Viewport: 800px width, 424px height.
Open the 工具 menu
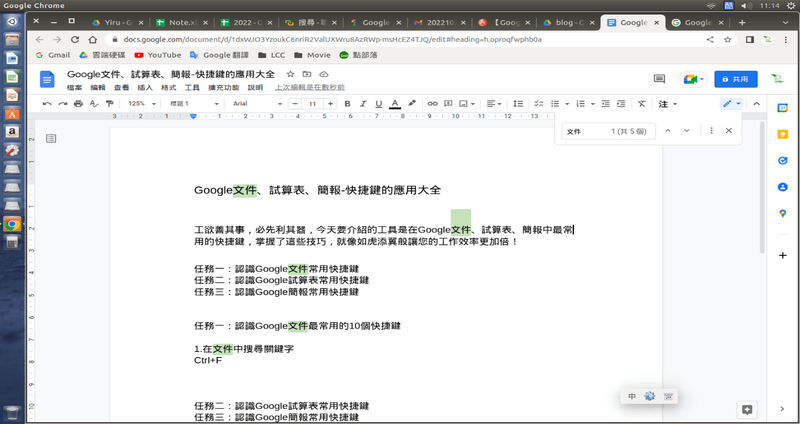192,88
